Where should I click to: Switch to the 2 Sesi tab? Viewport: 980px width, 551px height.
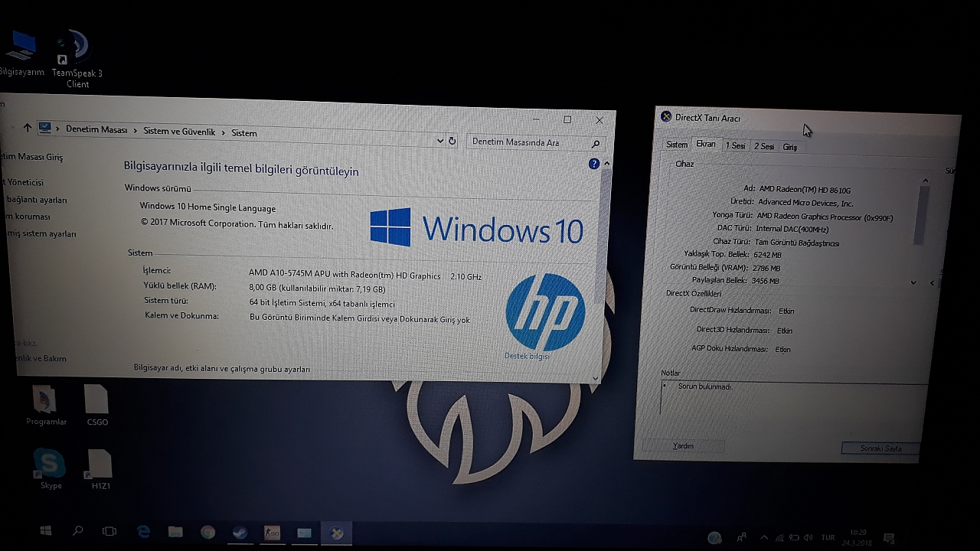coord(764,146)
